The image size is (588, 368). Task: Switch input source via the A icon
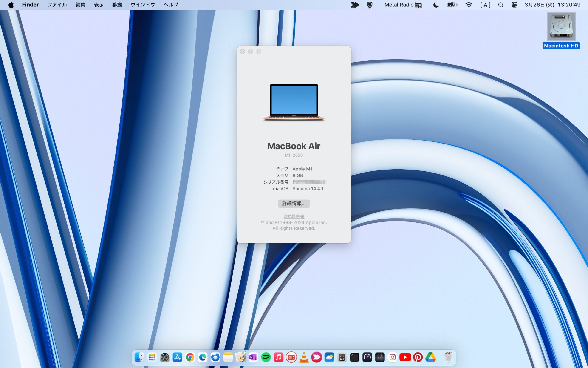pyautogui.click(x=485, y=5)
